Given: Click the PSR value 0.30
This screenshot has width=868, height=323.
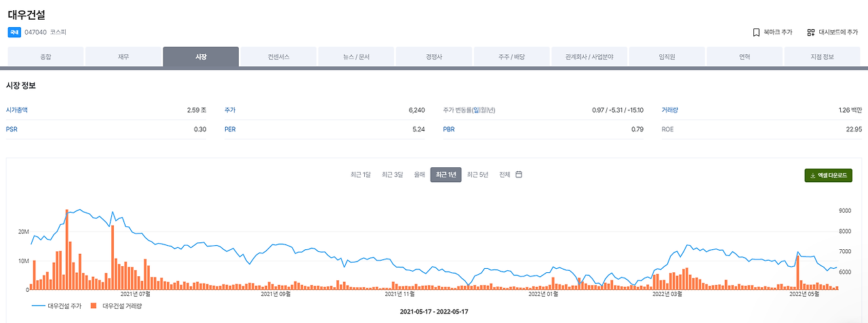Looking at the screenshot, I should 200,129.
